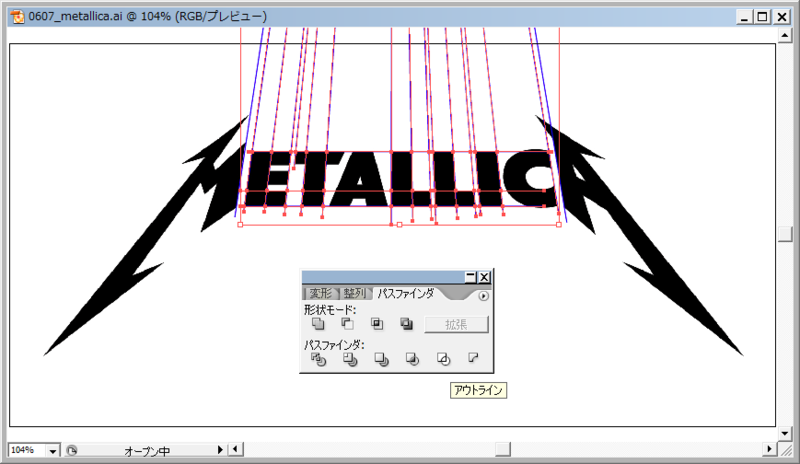Click the Crop pathfinder icon
800x464 pixels.
(x=412, y=359)
